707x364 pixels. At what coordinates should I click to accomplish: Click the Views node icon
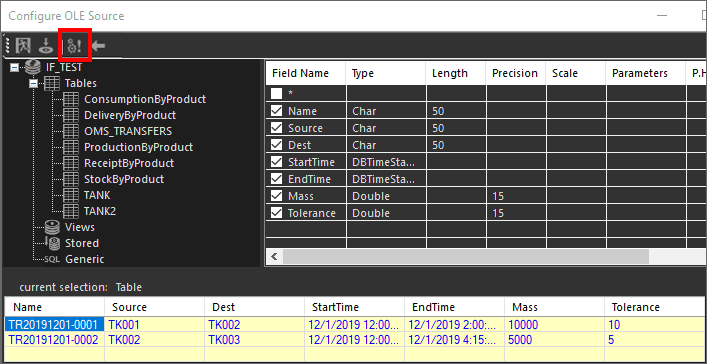[x=52, y=227]
